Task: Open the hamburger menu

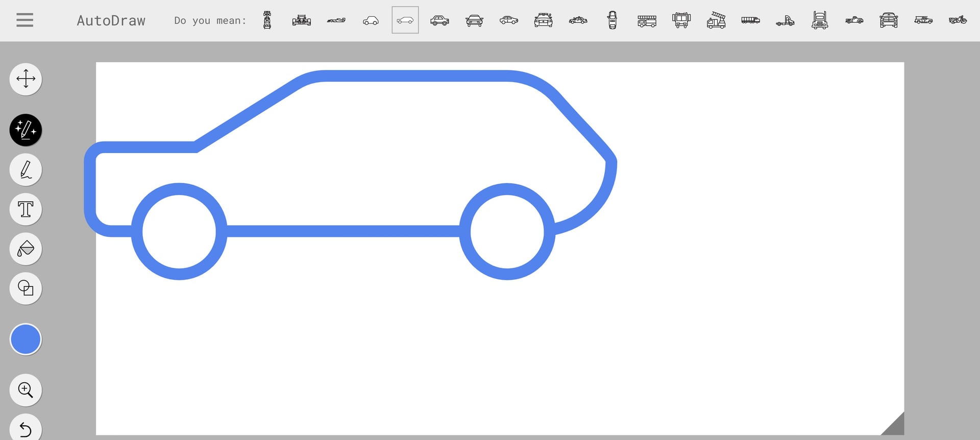Action: tap(24, 20)
